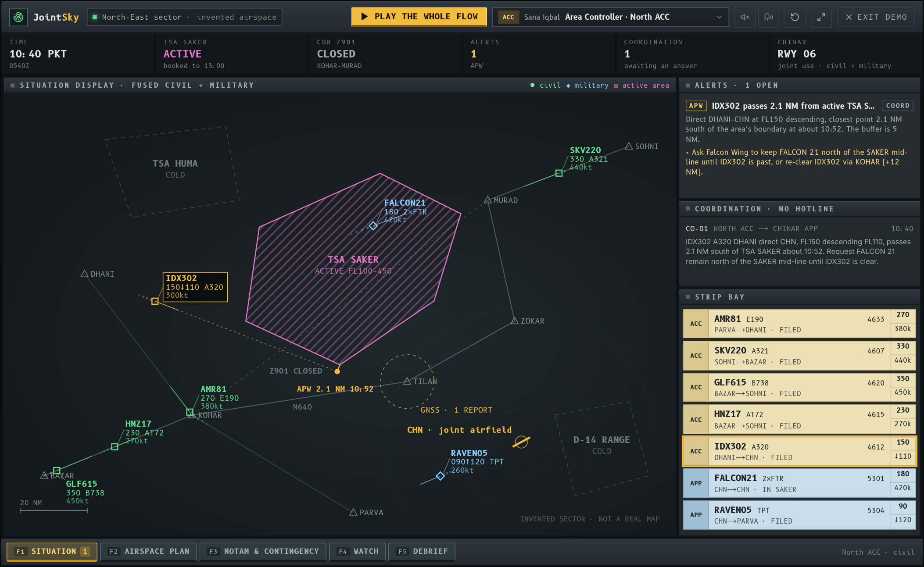This screenshot has width=924, height=567.
Task: Click the CO-01 coordination message
Action: [799, 245]
